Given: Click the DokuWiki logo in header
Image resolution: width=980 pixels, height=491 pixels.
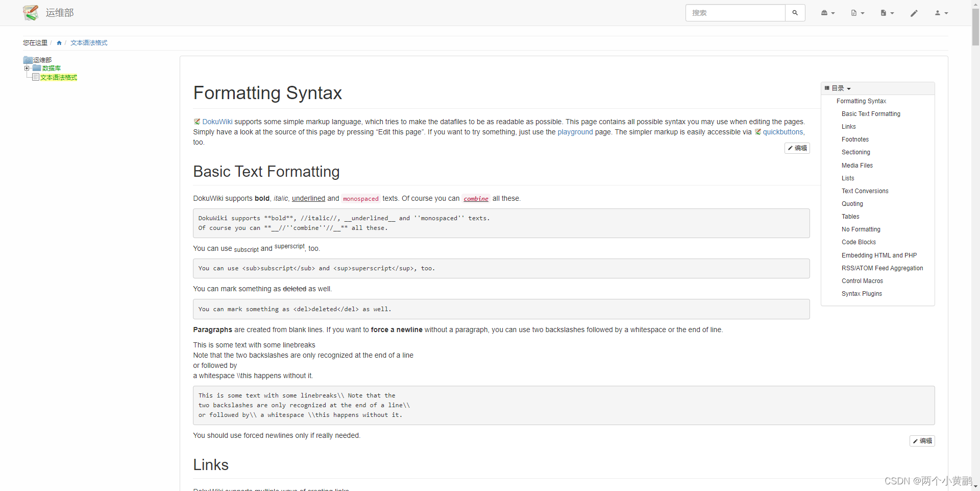Looking at the screenshot, I should click(x=31, y=13).
